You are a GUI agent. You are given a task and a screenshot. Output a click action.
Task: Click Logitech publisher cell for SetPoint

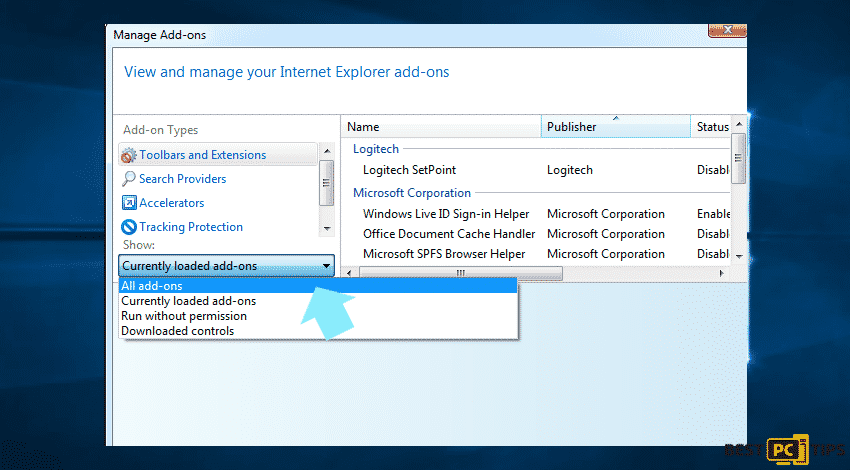(x=570, y=170)
